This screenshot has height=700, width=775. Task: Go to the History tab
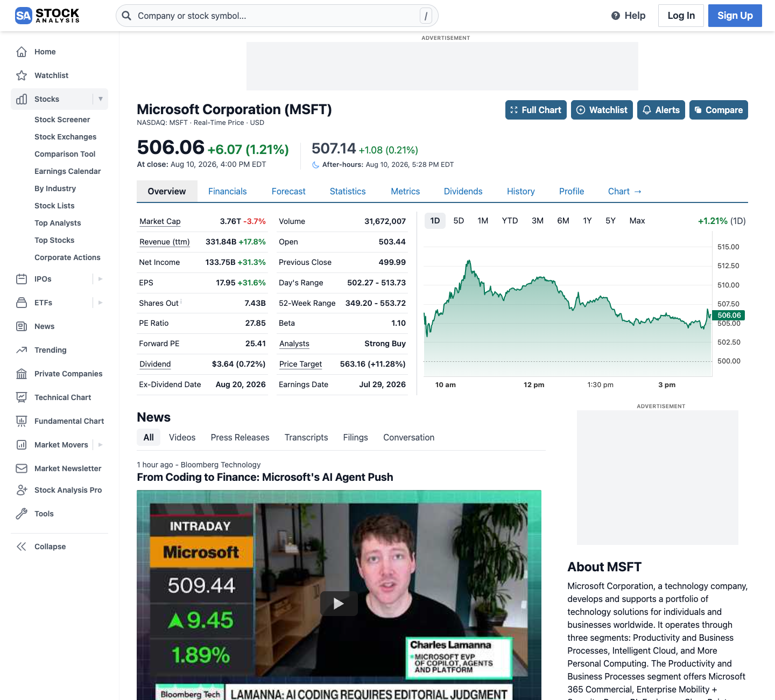tap(521, 192)
